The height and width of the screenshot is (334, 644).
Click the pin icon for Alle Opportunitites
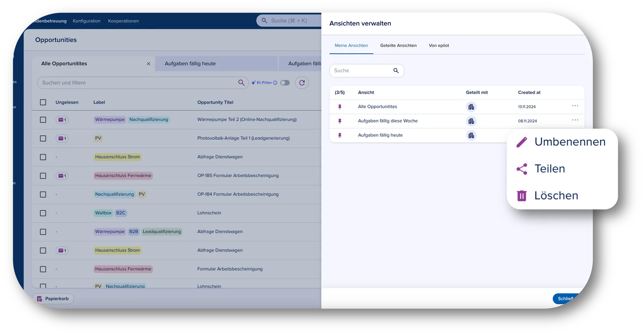point(340,107)
